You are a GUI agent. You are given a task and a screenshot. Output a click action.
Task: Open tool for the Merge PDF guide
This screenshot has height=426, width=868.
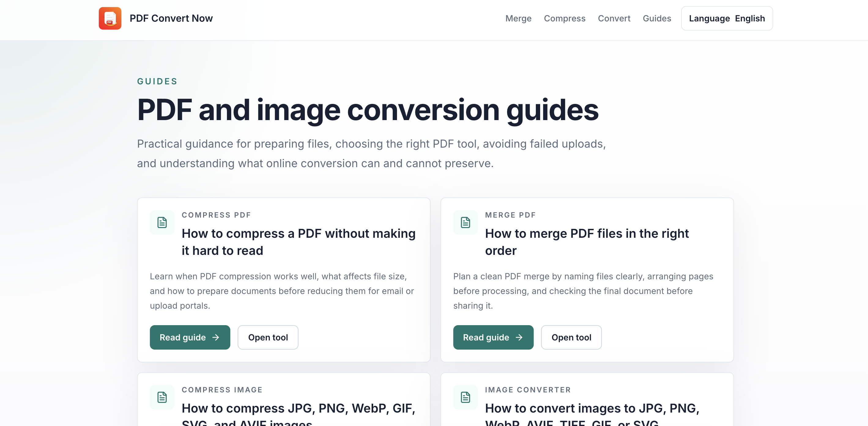click(x=571, y=337)
